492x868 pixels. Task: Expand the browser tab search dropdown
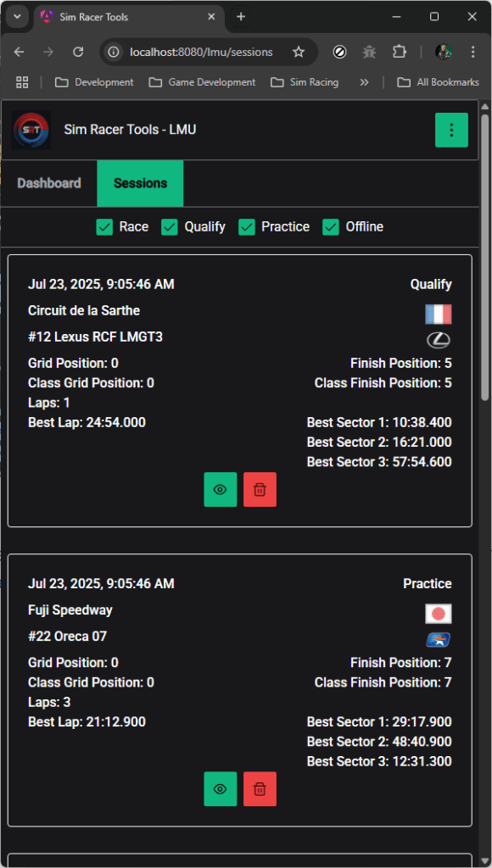click(17, 17)
